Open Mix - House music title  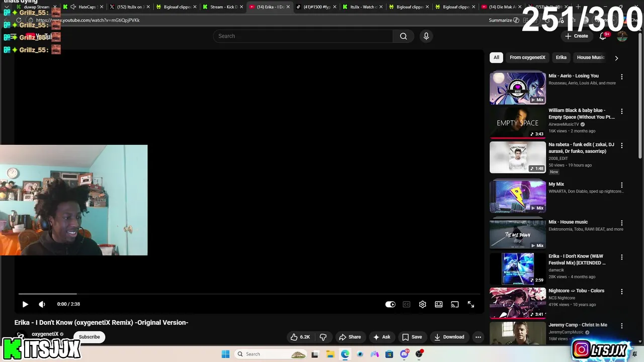click(x=568, y=222)
